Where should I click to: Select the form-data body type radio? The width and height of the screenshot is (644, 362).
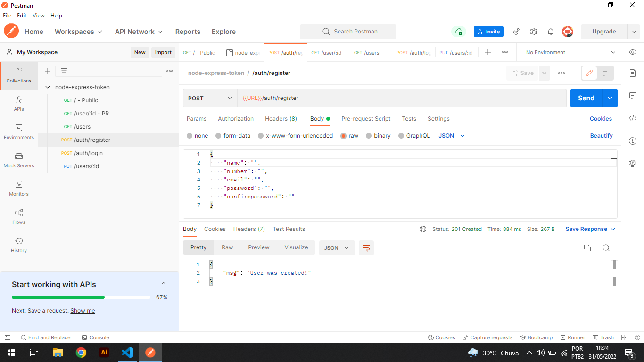218,136
